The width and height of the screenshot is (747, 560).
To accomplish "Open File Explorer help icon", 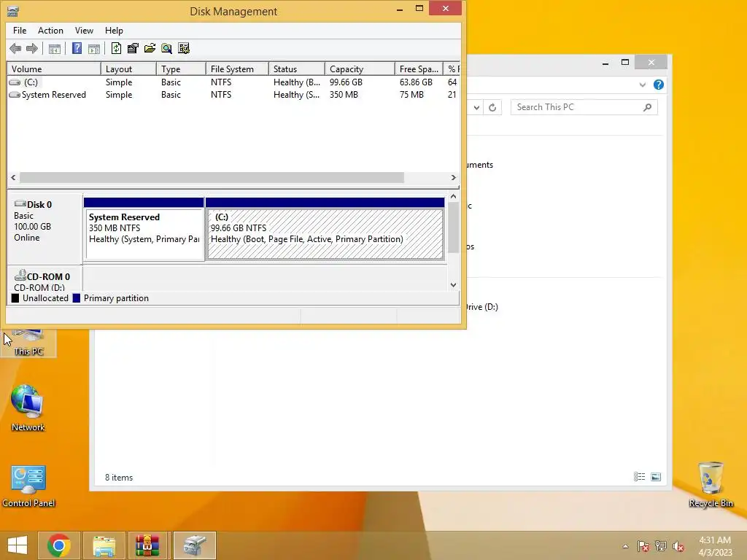I will coord(659,85).
